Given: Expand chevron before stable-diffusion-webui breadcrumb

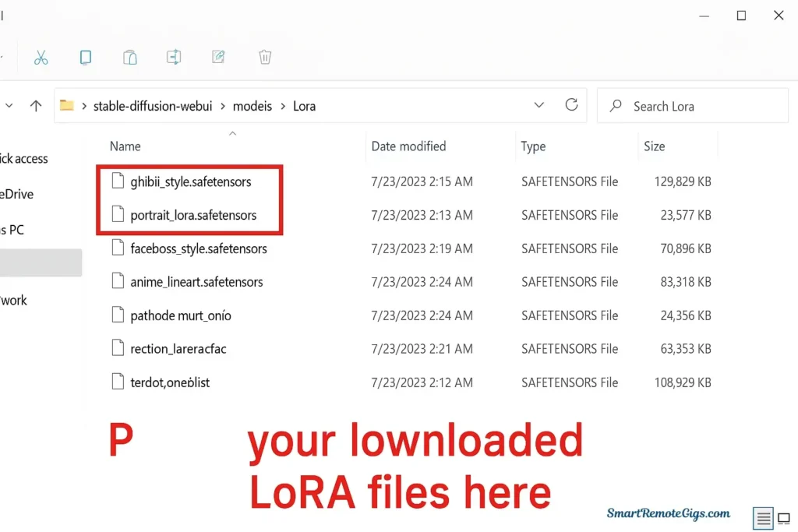Looking at the screenshot, I should tap(84, 106).
